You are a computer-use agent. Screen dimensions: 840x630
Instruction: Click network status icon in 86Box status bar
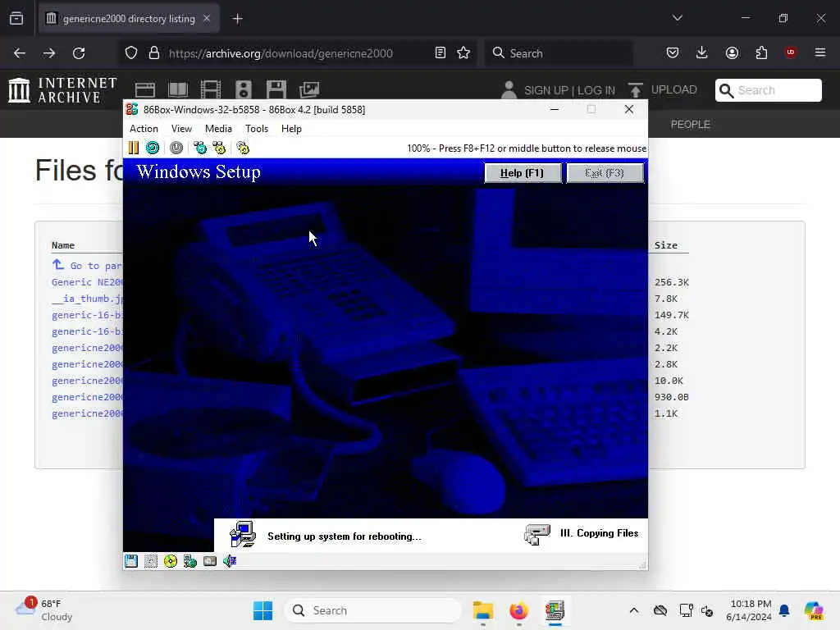click(x=190, y=561)
